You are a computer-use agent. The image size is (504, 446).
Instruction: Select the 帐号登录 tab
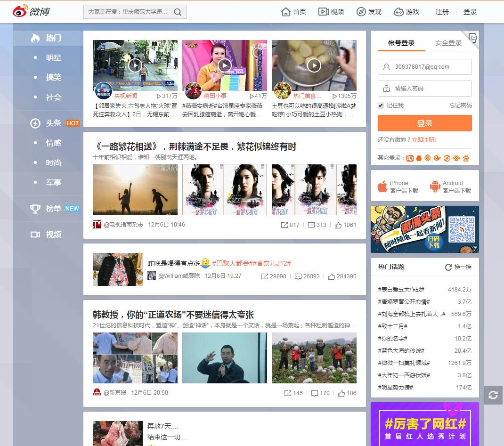[x=401, y=43]
